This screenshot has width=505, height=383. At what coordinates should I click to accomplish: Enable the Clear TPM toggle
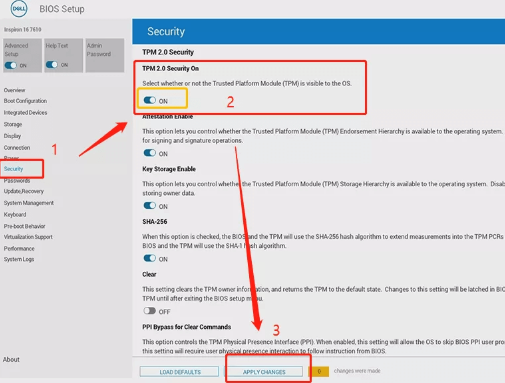150,311
